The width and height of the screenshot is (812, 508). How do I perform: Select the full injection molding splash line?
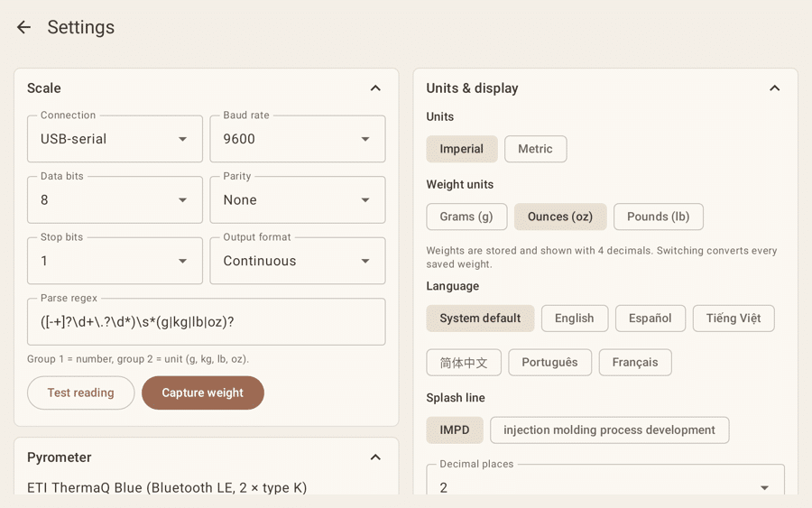coord(610,429)
